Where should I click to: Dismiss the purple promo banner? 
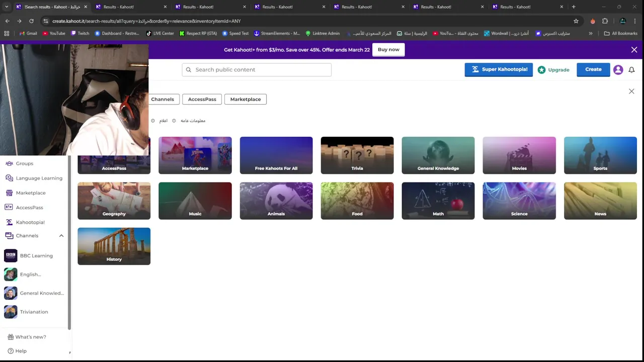point(634,50)
